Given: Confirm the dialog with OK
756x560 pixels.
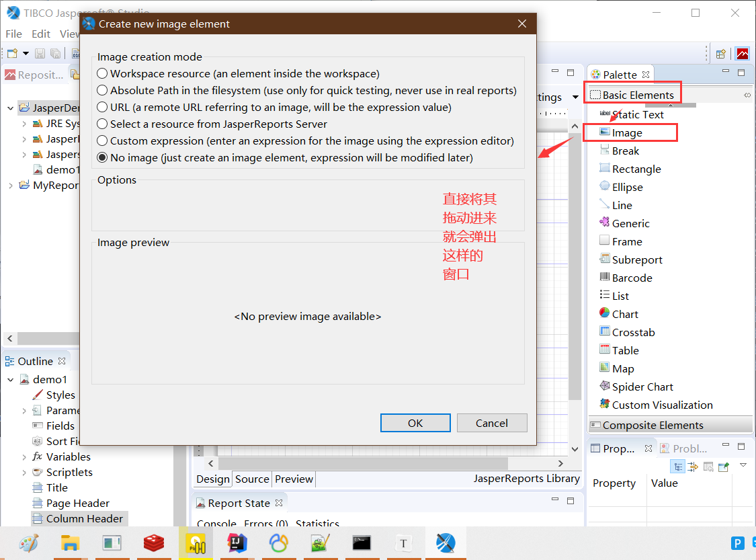Looking at the screenshot, I should (x=415, y=423).
